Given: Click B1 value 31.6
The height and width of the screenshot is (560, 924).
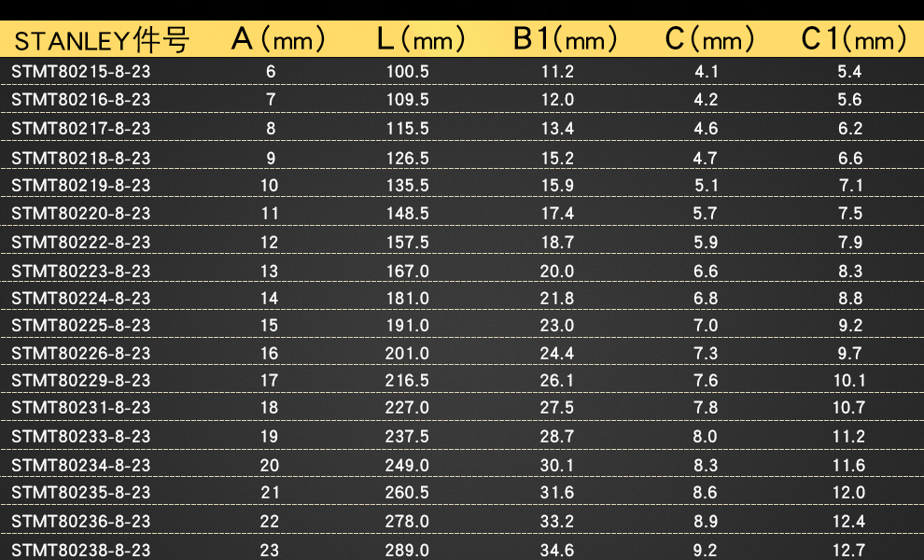Looking at the screenshot, I should [x=557, y=492].
